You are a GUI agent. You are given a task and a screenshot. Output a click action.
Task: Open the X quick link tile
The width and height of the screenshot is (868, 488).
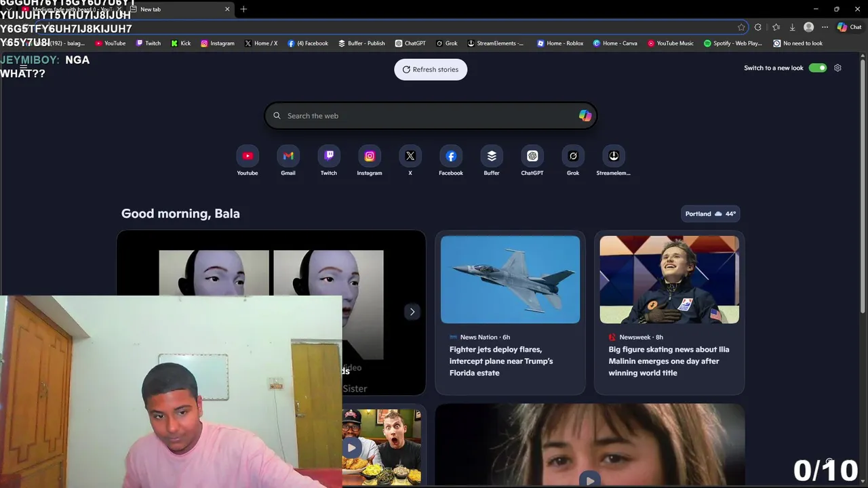[410, 161]
